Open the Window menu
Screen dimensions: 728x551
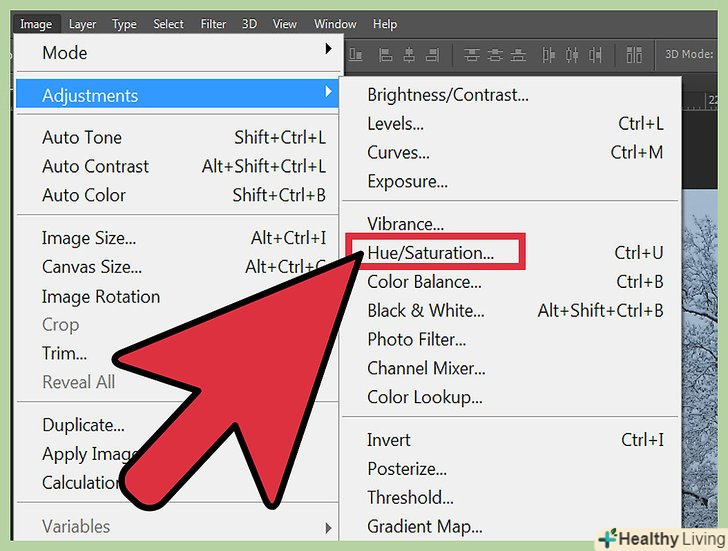[x=335, y=24]
